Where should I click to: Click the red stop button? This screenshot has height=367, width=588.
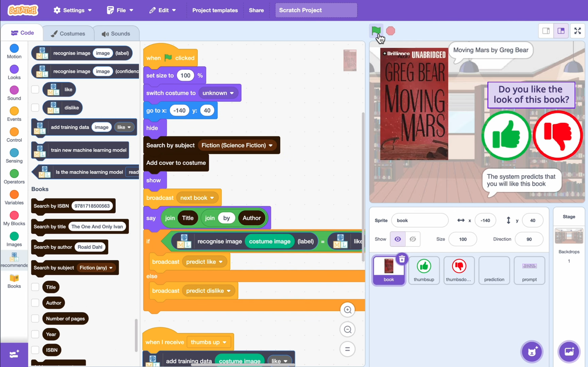click(x=390, y=31)
